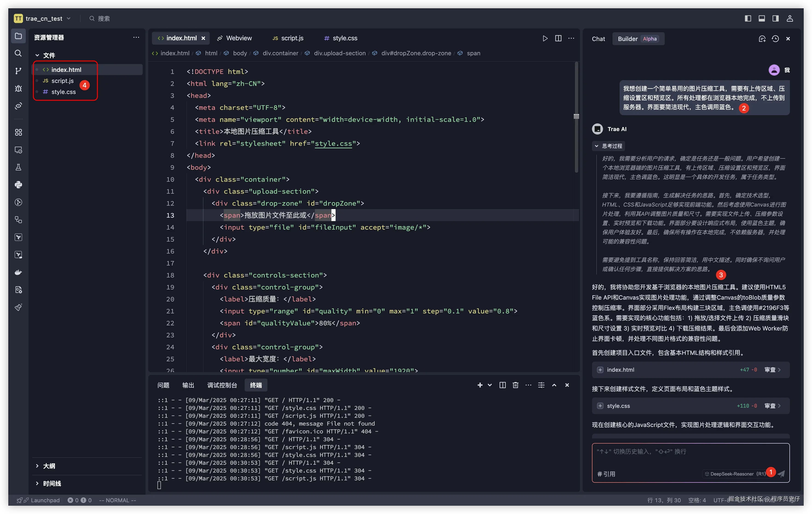Image resolution: width=812 pixels, height=514 pixels.
Task: Click the kill terminal trash icon
Action: (x=515, y=385)
